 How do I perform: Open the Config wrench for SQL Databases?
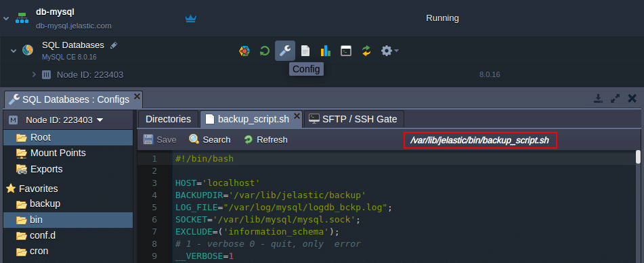point(284,51)
